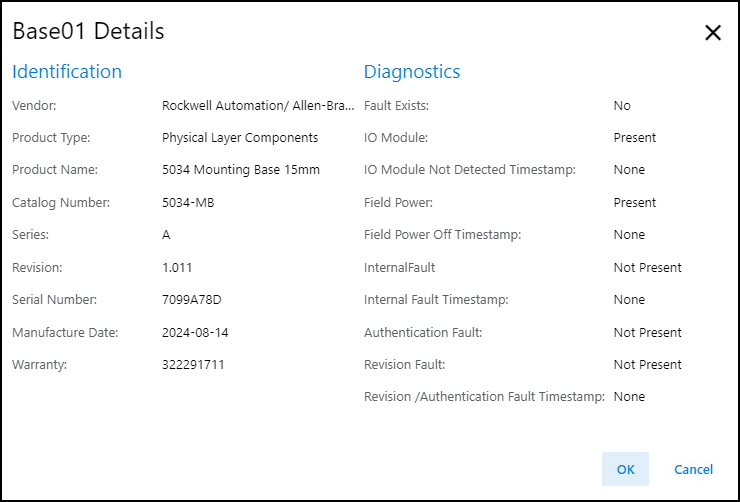Select the Serial Number value 7099A78D
Viewport: 740px width, 502px height.
(x=191, y=300)
